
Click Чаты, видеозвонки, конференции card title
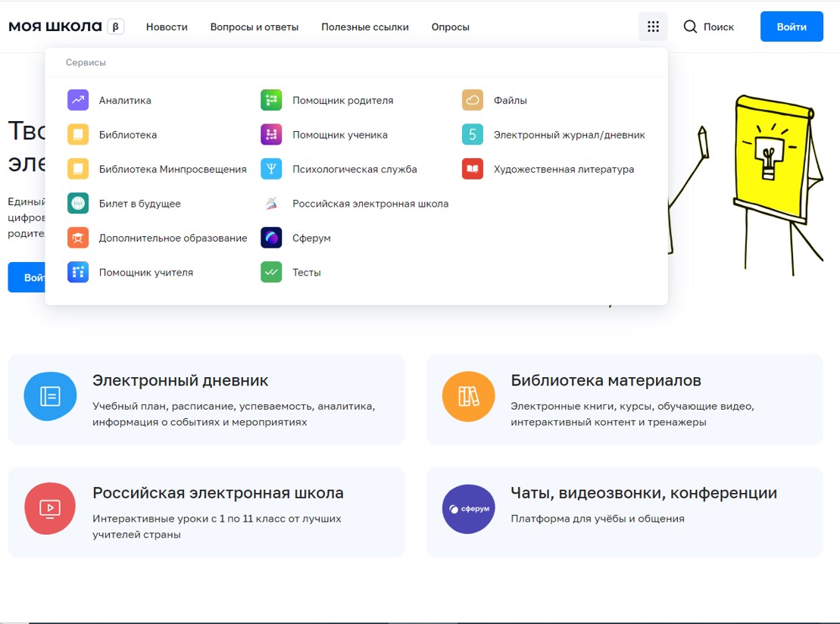pos(644,493)
